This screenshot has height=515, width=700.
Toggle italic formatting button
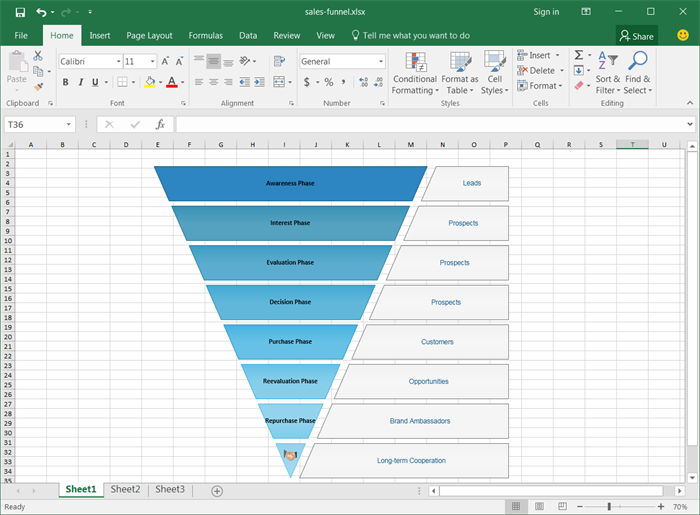(x=80, y=82)
